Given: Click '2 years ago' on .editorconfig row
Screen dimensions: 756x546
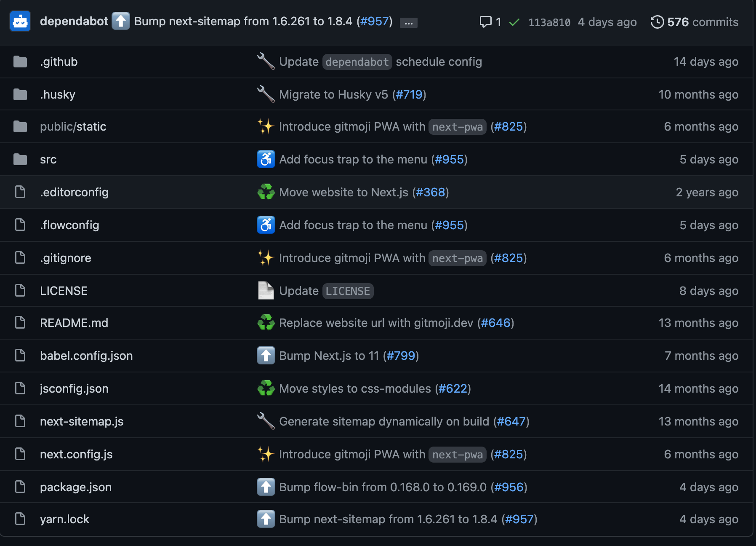Looking at the screenshot, I should click(x=707, y=192).
